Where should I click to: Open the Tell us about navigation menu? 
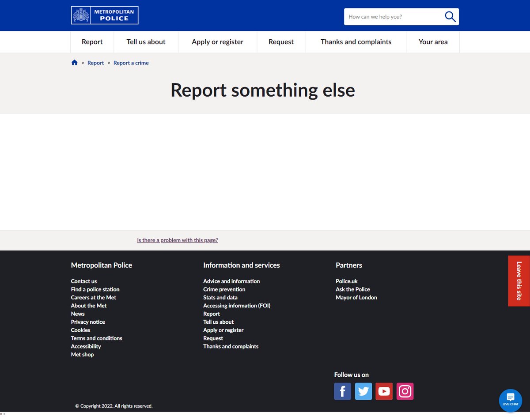point(146,42)
